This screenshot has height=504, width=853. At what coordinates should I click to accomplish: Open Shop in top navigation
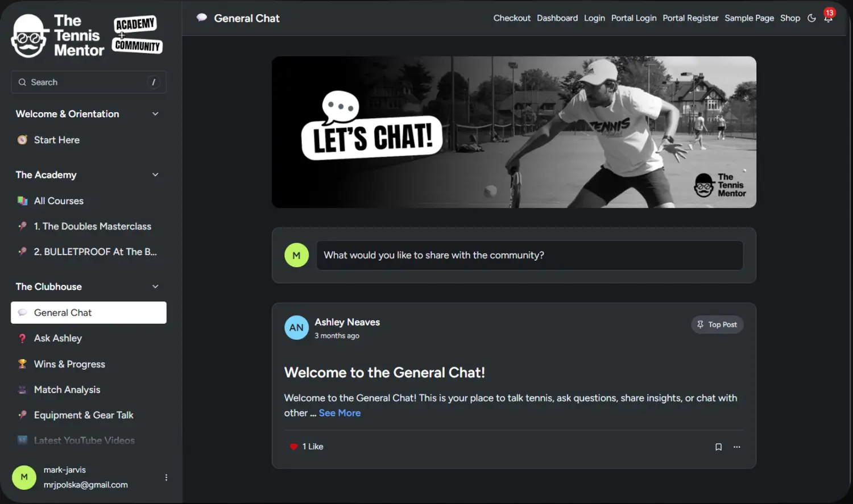coord(790,18)
